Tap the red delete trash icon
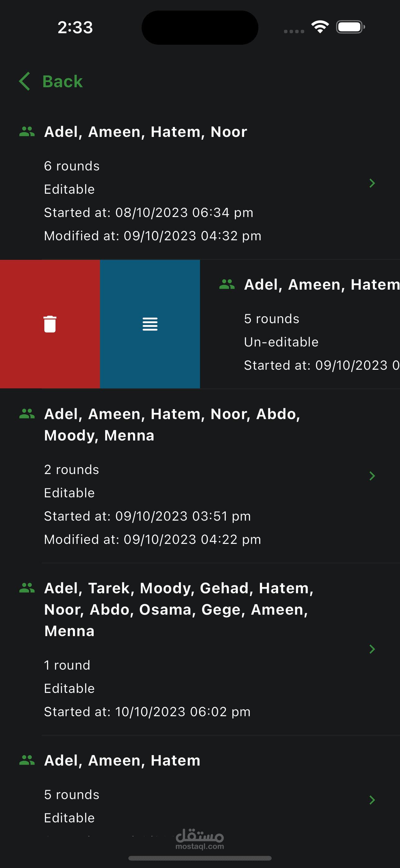 pos(50,324)
